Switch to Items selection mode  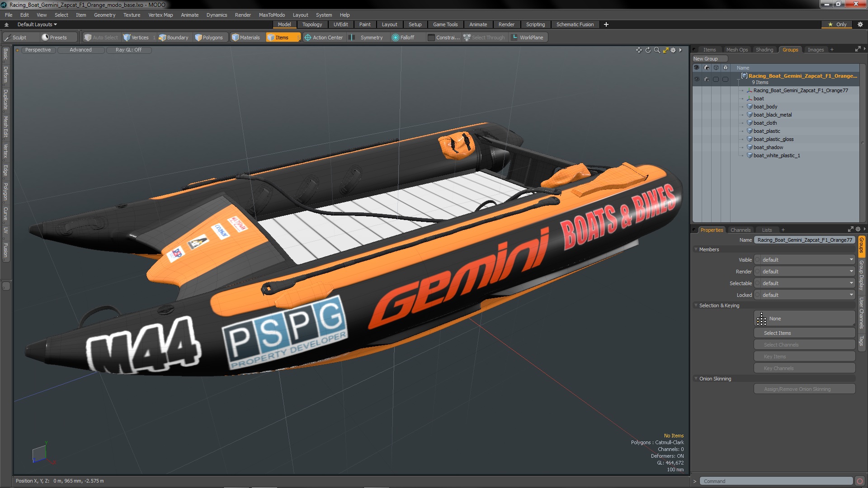point(283,38)
